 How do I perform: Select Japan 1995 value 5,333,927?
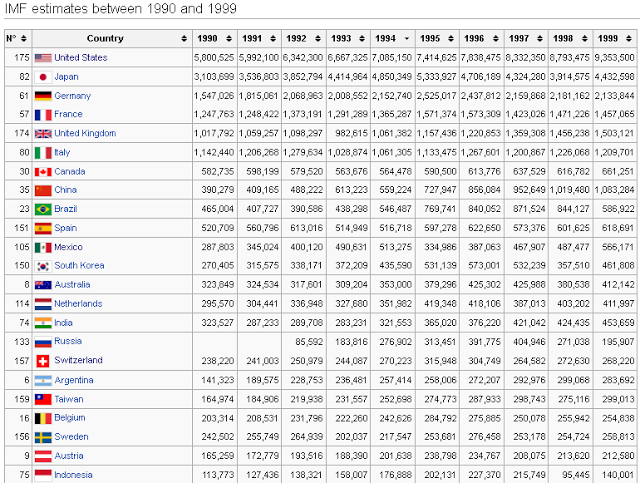(436, 77)
